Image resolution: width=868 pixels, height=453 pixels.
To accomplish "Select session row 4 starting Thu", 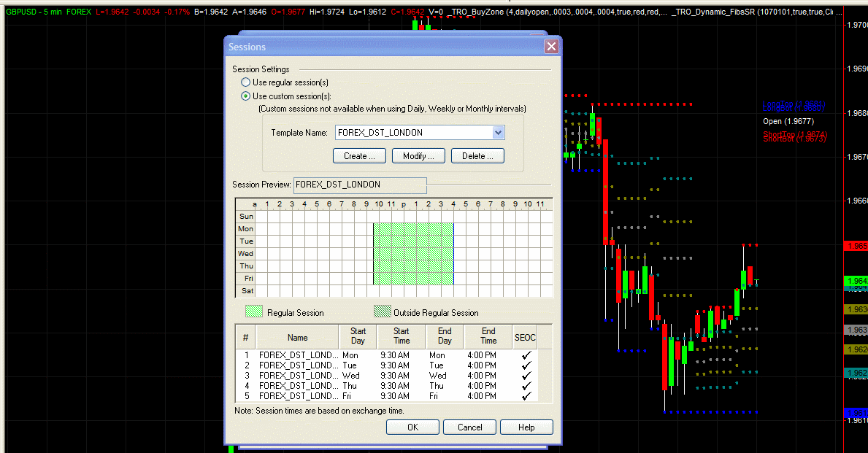I will (x=386, y=385).
